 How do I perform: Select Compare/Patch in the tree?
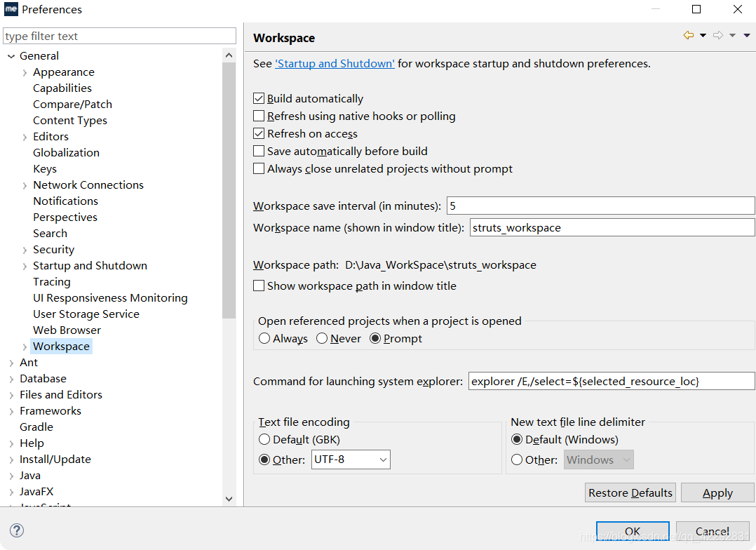72,105
